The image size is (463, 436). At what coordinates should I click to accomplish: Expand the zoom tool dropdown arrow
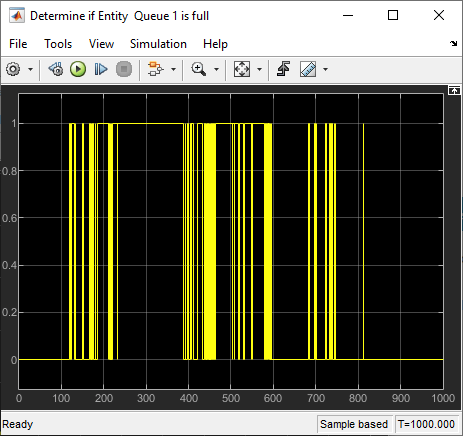pos(216,69)
